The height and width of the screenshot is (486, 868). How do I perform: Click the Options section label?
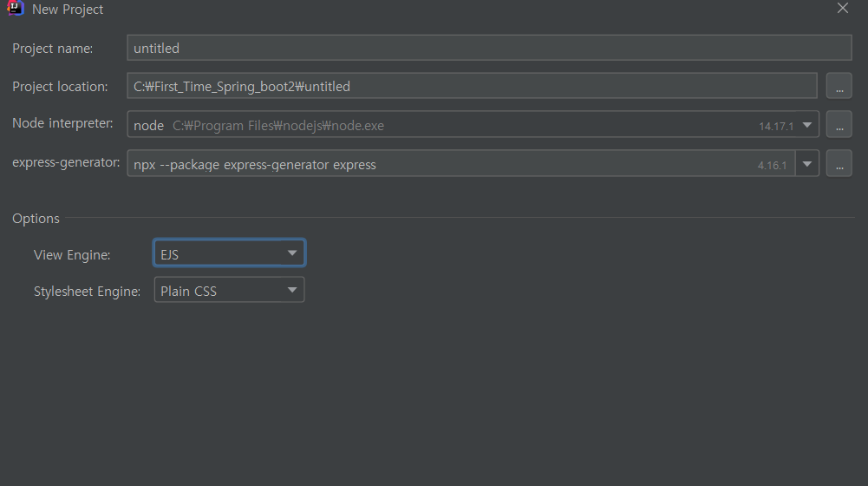36,219
